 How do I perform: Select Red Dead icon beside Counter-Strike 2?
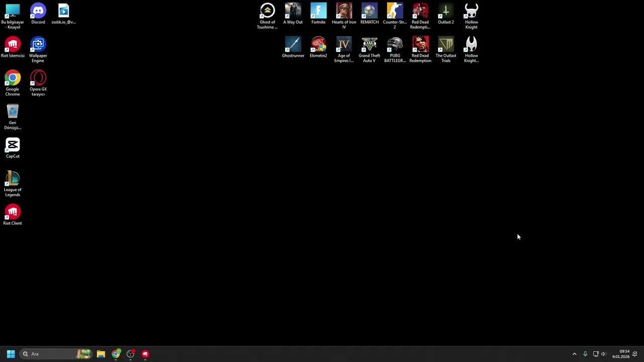tap(420, 16)
